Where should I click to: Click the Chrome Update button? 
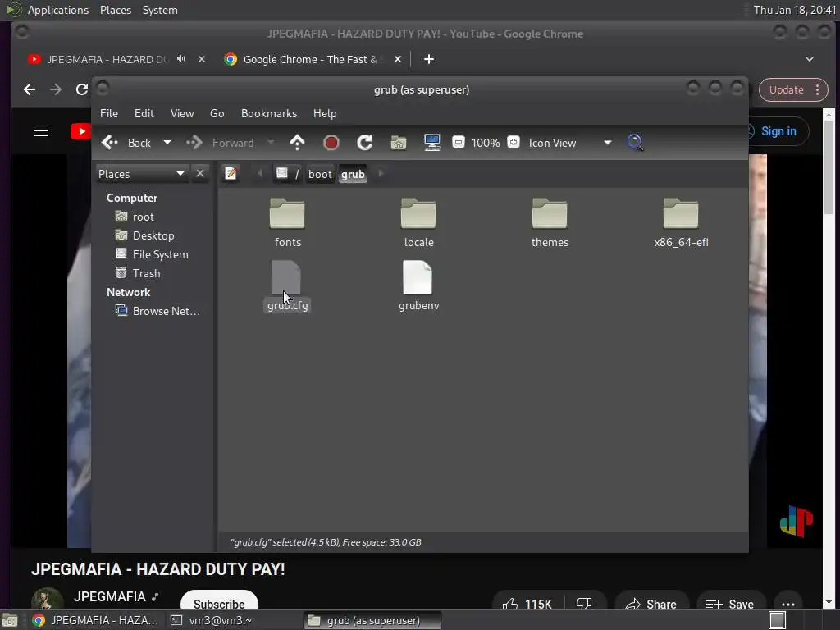coord(793,90)
